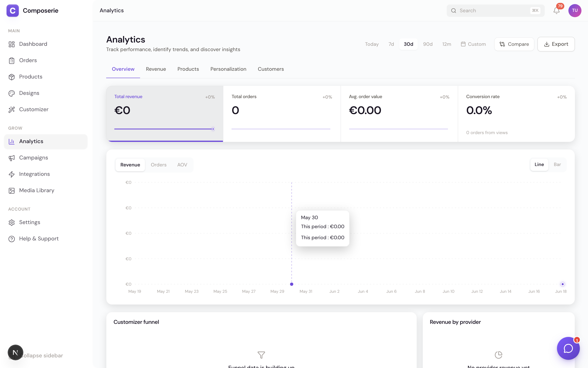Open Dashboard in the sidebar

(x=46, y=44)
